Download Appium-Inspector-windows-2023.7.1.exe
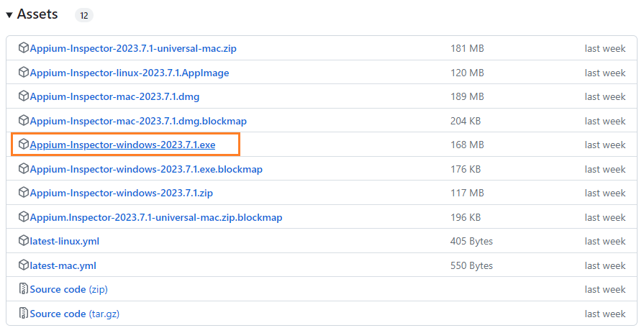Image resolution: width=644 pixels, height=333 pixels. pyautogui.click(x=122, y=145)
